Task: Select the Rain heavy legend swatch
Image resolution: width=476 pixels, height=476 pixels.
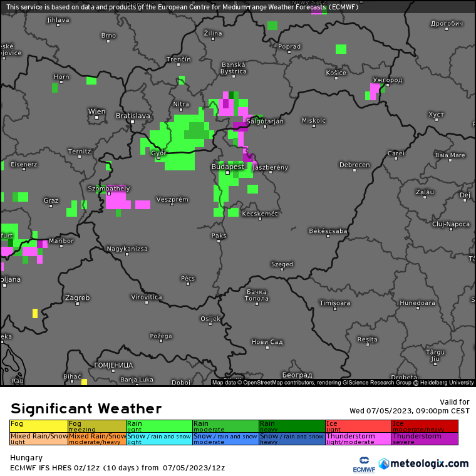Action: point(291,426)
